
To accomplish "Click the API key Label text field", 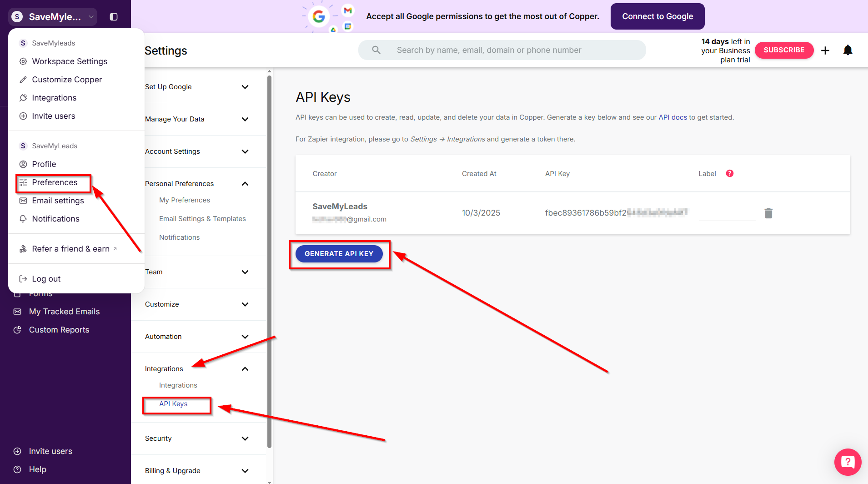I will click(727, 213).
